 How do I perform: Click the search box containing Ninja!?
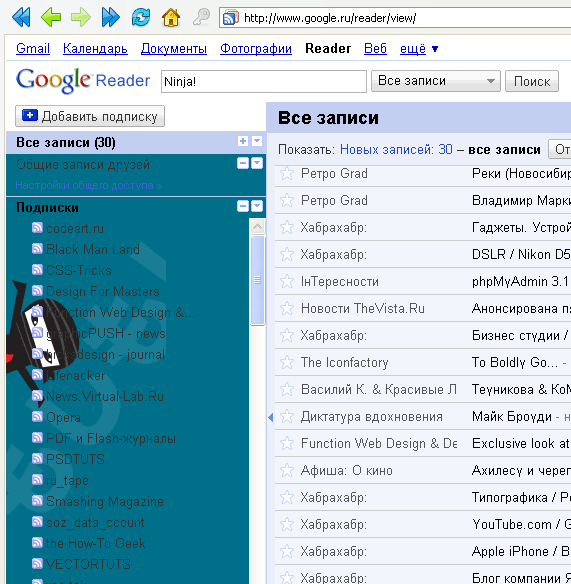[264, 81]
